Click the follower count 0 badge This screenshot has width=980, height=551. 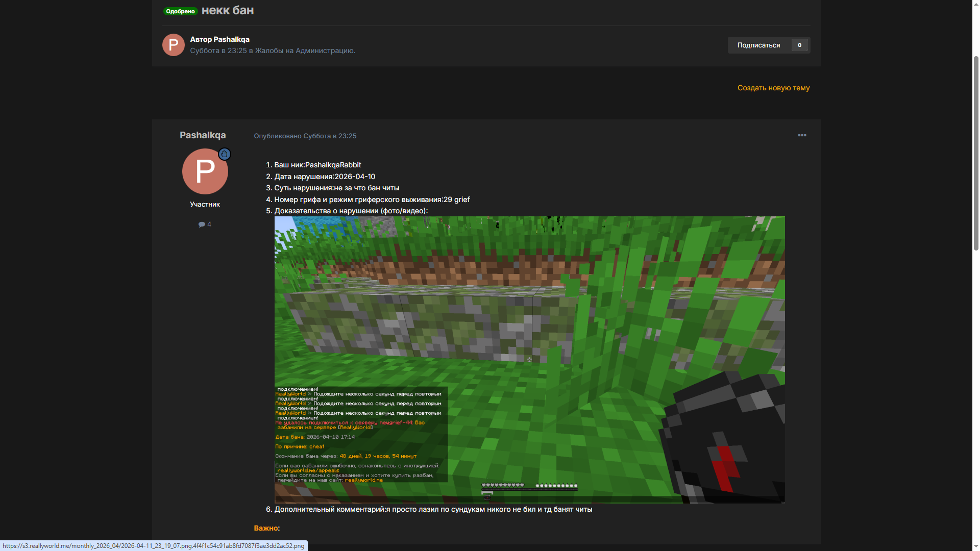pos(799,45)
